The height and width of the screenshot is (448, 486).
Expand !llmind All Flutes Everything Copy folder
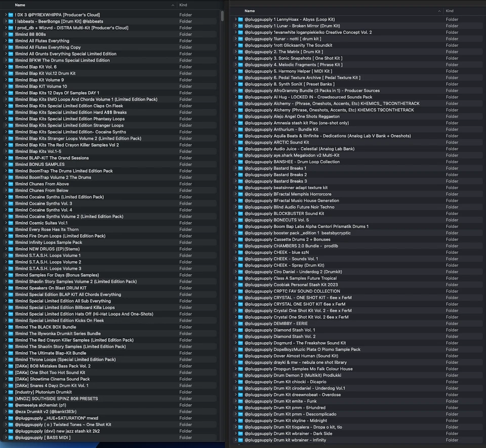click(6, 48)
